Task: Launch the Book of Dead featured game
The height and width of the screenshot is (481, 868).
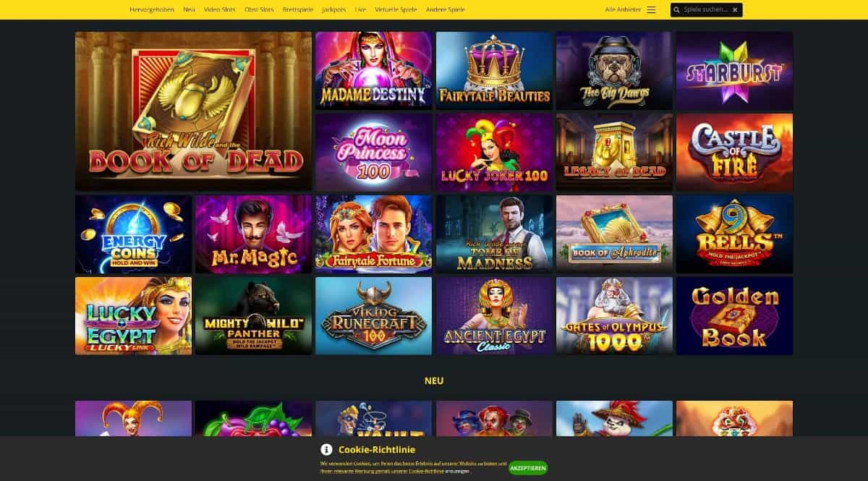Action: tap(193, 111)
